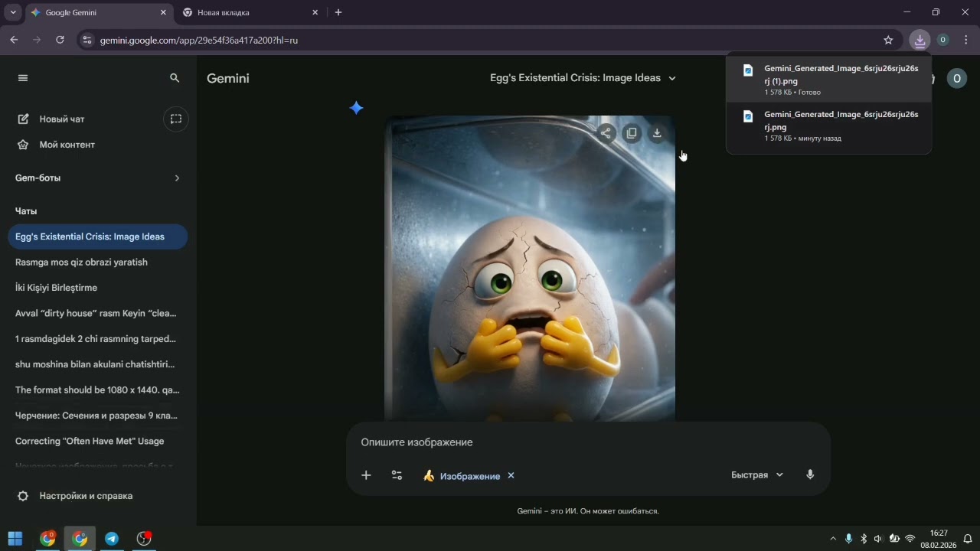Download the generated image via download icon
The height and width of the screenshot is (551, 980).
coord(657,133)
